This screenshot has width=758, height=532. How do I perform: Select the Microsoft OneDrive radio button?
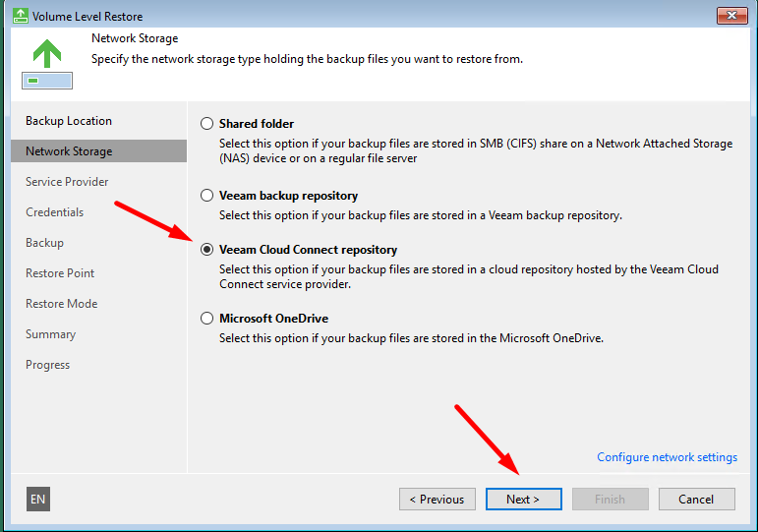(x=206, y=319)
